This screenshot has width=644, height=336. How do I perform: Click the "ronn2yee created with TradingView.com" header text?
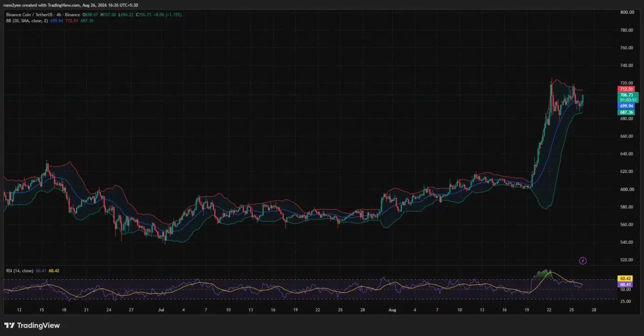tap(43, 5)
